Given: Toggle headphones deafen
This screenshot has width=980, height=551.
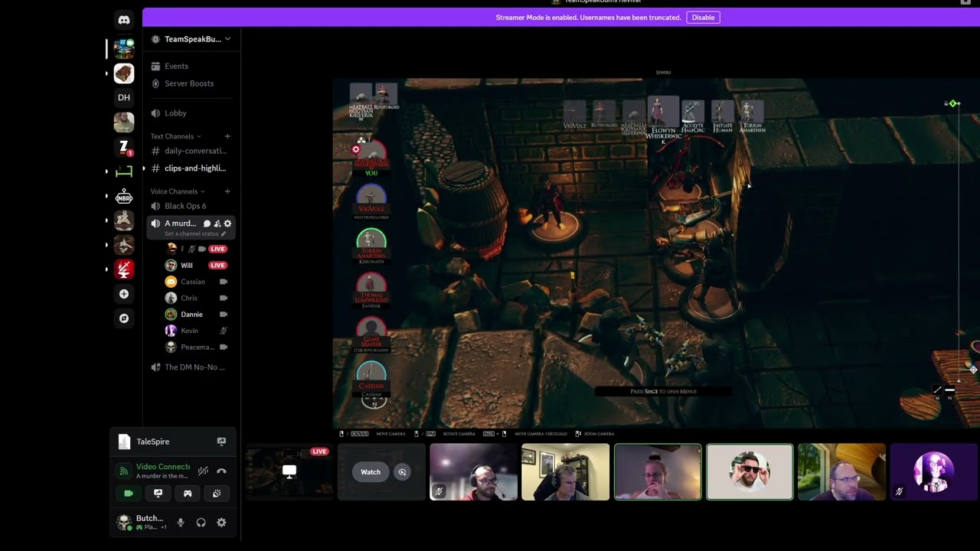Looking at the screenshot, I should click(x=201, y=523).
